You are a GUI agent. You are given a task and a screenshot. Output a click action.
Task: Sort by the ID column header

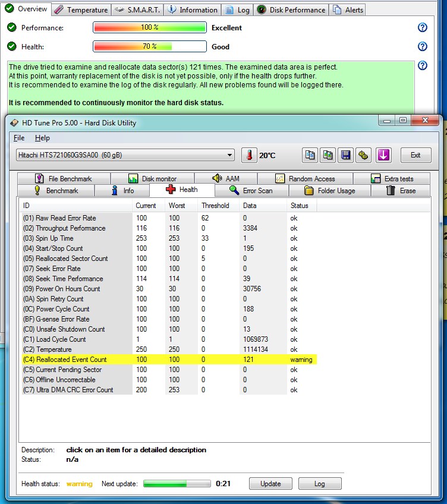[76, 206]
